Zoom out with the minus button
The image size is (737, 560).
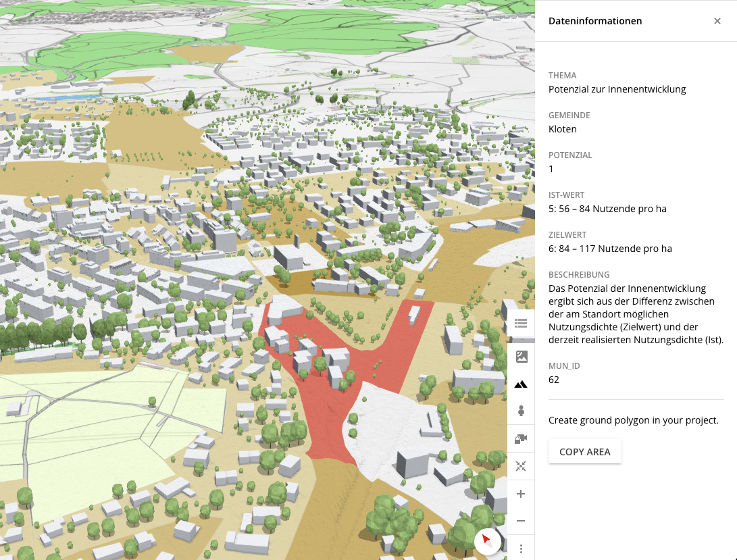pyautogui.click(x=521, y=521)
